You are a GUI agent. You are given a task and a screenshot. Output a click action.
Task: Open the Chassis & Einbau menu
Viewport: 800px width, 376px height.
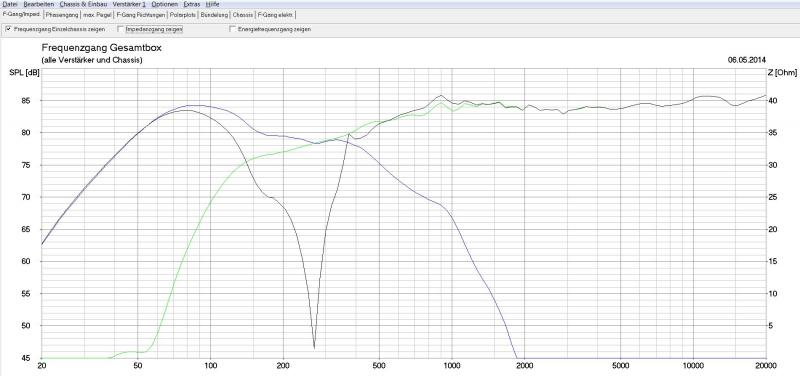[84, 4]
